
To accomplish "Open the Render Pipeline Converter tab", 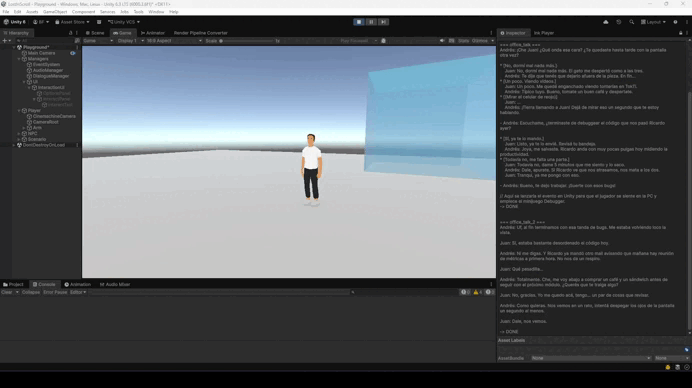I will coord(200,33).
